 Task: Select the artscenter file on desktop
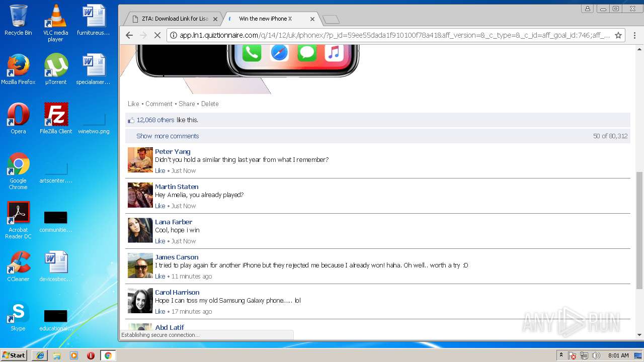pyautogui.click(x=55, y=172)
